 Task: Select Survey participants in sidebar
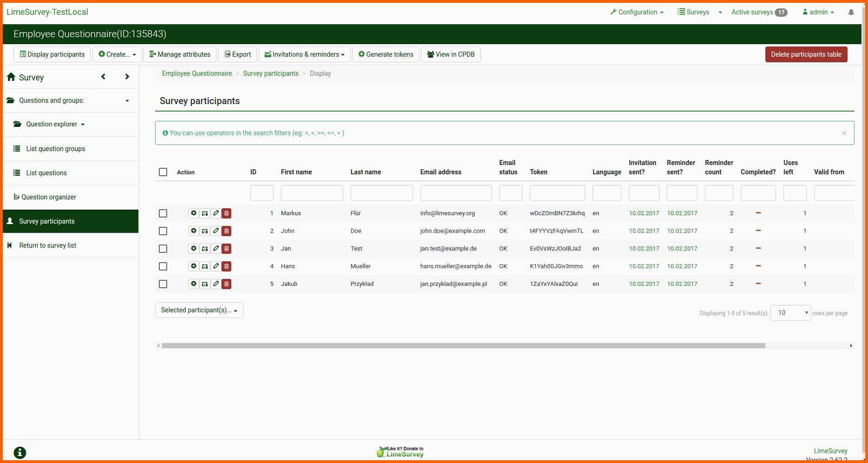[71, 221]
